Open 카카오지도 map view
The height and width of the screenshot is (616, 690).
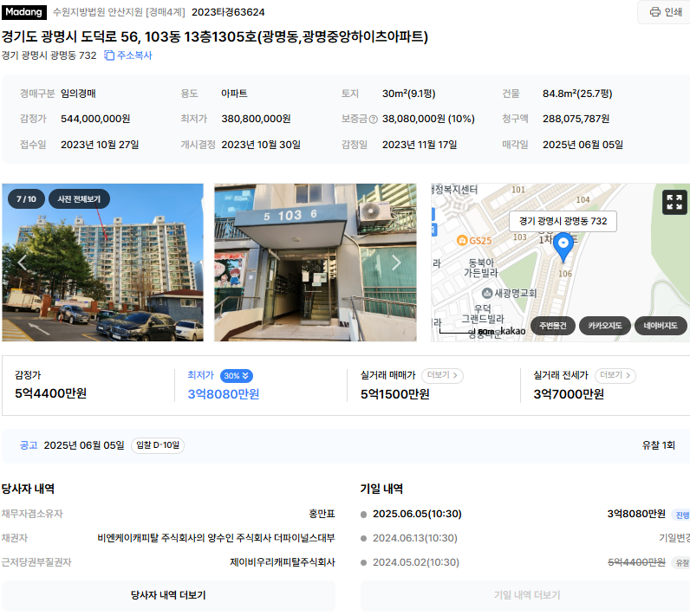(605, 326)
